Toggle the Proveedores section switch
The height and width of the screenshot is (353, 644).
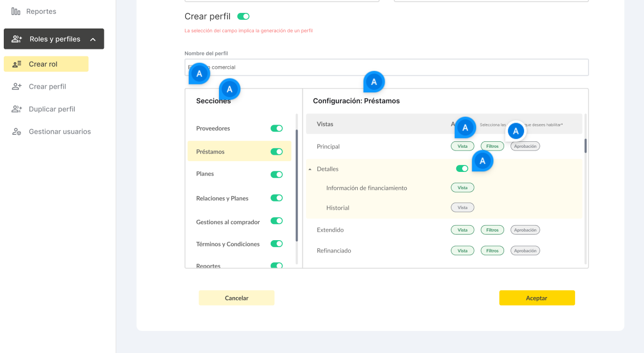pyautogui.click(x=277, y=128)
